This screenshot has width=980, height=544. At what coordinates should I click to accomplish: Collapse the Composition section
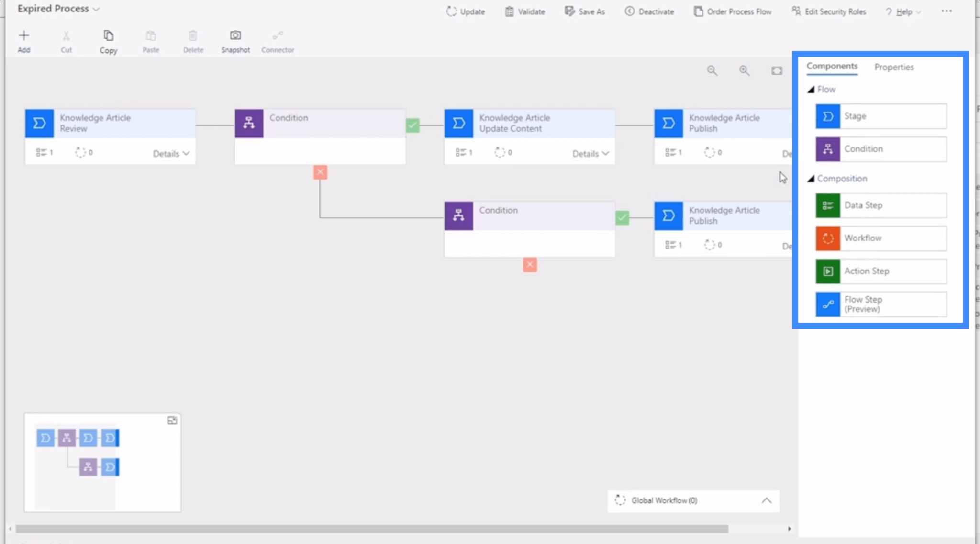click(811, 179)
